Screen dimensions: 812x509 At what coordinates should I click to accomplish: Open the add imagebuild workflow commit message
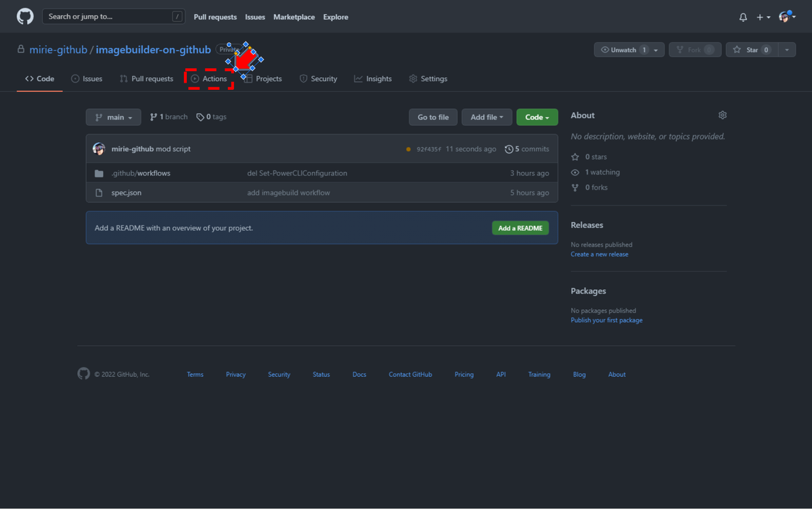click(x=288, y=193)
